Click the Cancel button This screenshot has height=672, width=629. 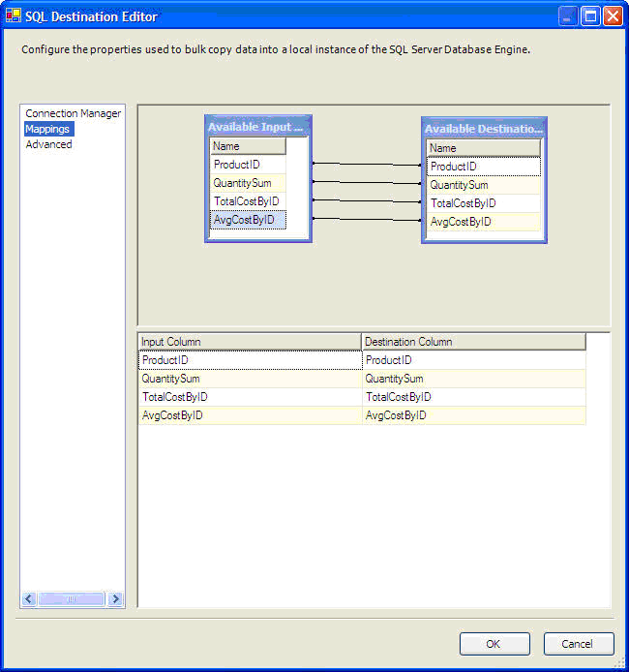579,644
